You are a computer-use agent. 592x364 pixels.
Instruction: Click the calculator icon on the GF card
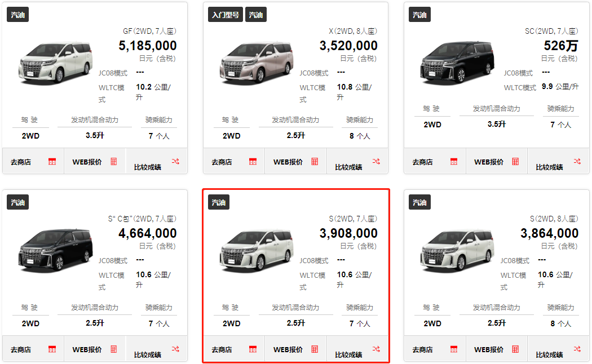pos(114,162)
